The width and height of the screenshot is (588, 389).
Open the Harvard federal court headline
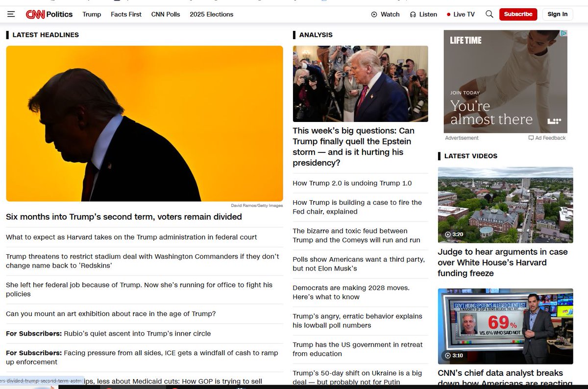pyautogui.click(x=130, y=237)
